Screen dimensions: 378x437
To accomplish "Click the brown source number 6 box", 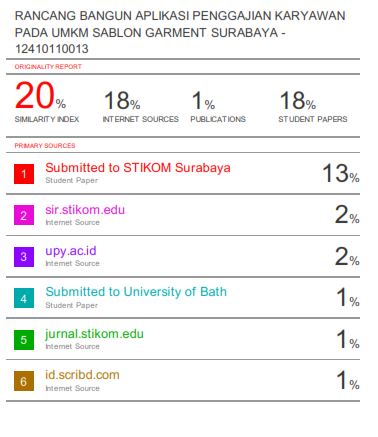I will click(x=24, y=381).
